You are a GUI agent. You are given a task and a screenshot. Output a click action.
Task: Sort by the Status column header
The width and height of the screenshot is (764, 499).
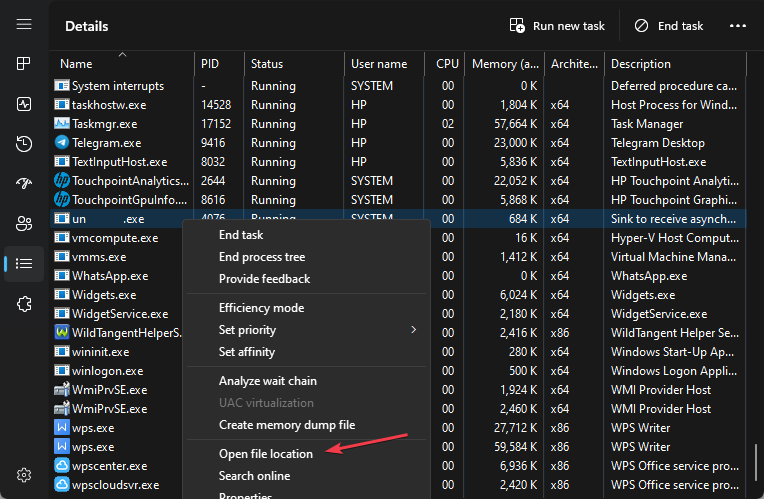pos(267,64)
